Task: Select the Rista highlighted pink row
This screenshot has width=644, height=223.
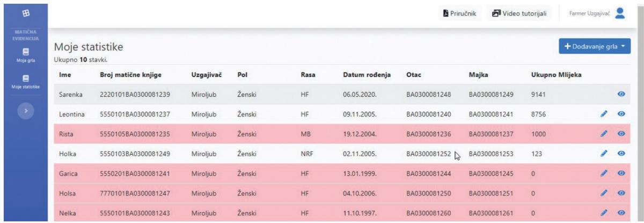Action: click(342, 134)
